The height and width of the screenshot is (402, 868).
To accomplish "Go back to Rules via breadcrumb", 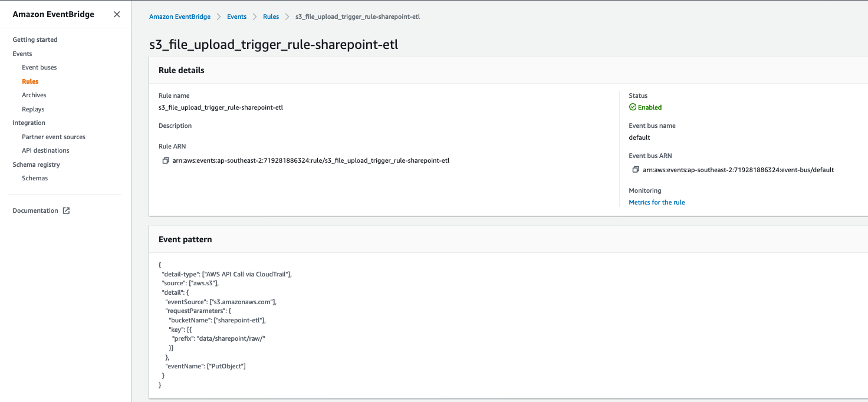I will coord(271,17).
